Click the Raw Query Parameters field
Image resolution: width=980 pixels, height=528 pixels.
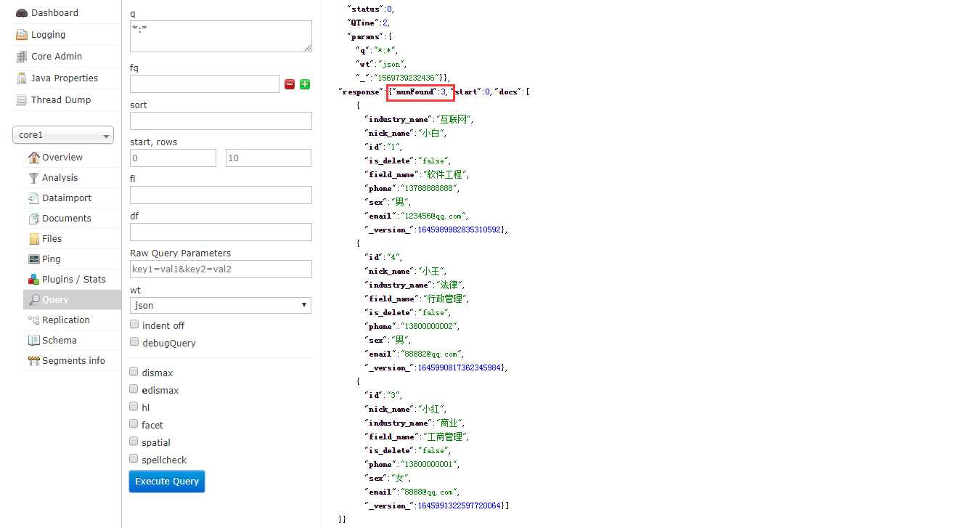point(221,269)
